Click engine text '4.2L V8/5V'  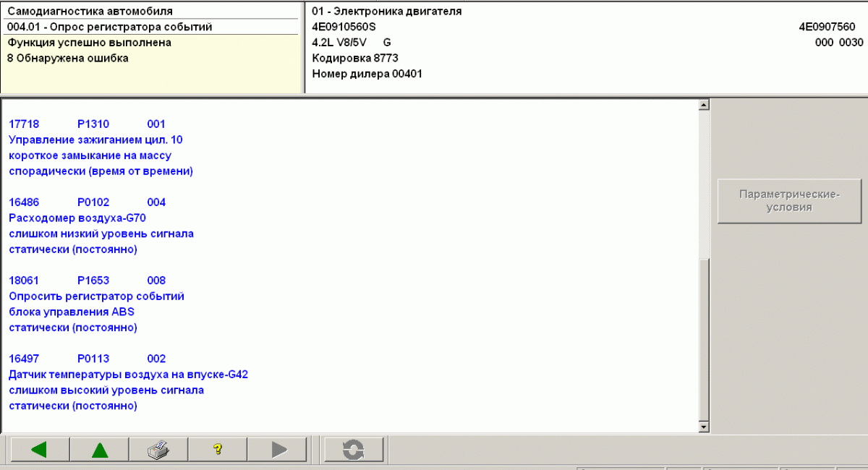click(340, 43)
